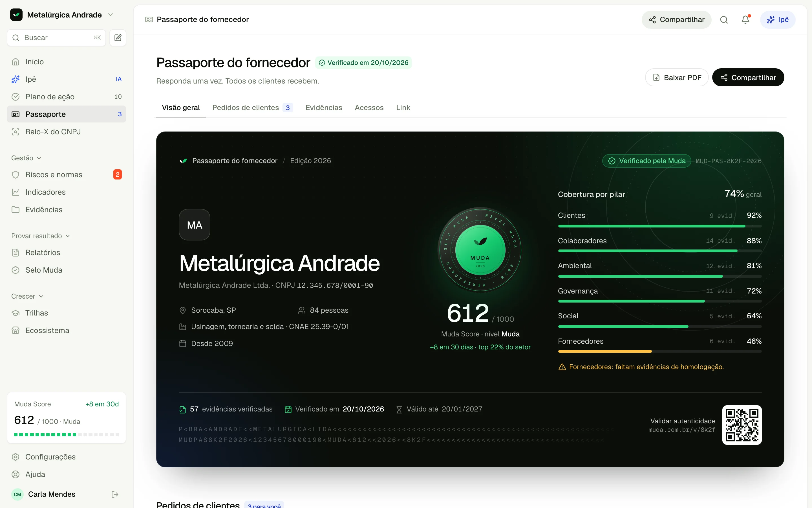
Task: Open Selo Muda in the sidebar
Action: [x=67, y=270]
